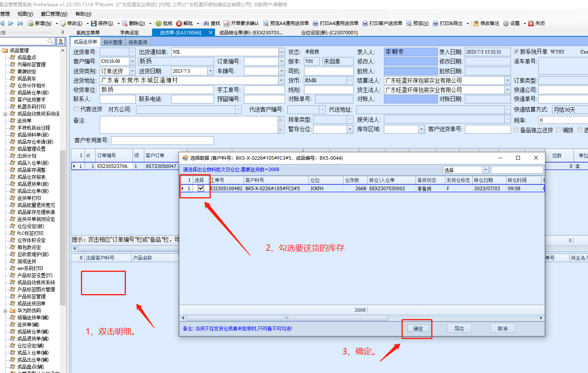Click the 客户专用单号 input field
The width and height of the screenshot is (588, 373).
pyautogui.click(x=162, y=140)
